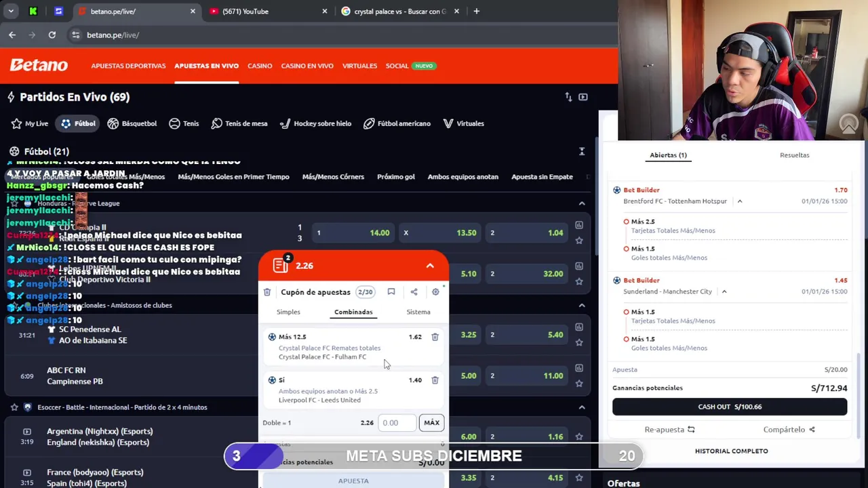The height and width of the screenshot is (488, 868).
Task: Collapse the 2.26 bet slip panel
Action: pos(430,266)
